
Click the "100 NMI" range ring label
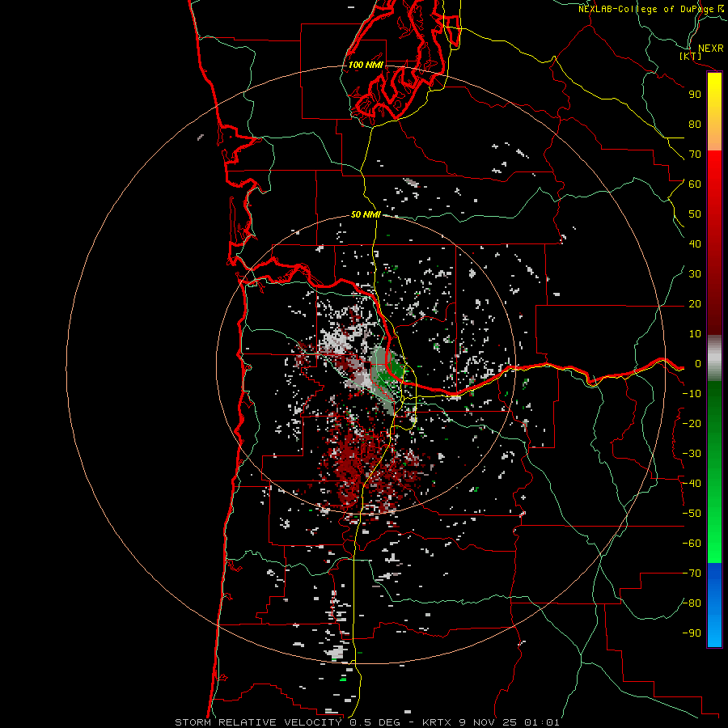point(366,65)
